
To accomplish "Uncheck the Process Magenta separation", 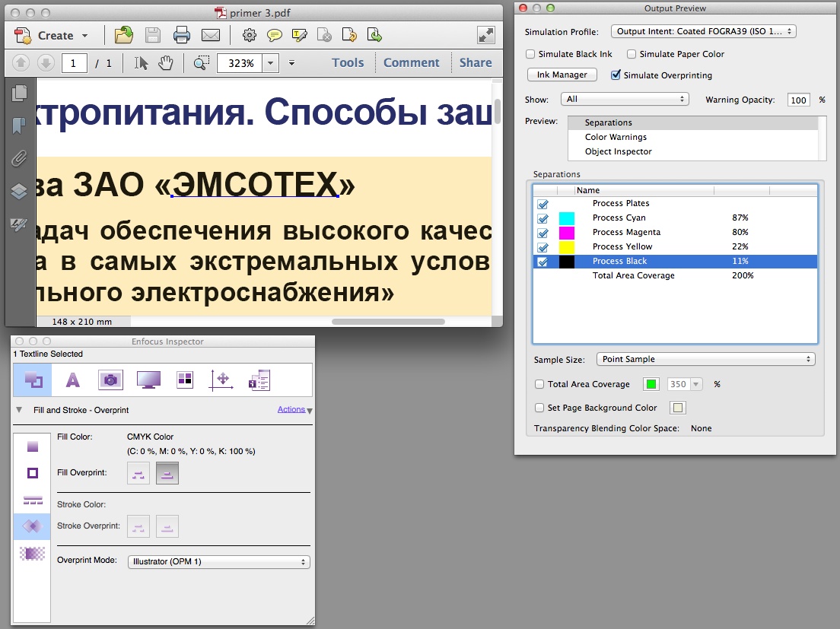I will [542, 233].
